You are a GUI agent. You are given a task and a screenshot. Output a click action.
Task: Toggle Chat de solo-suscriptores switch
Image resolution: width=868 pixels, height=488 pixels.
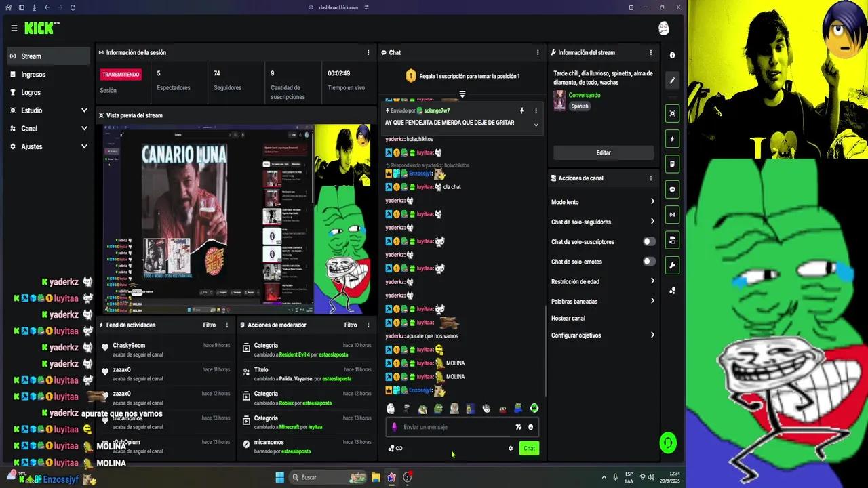pyautogui.click(x=649, y=241)
